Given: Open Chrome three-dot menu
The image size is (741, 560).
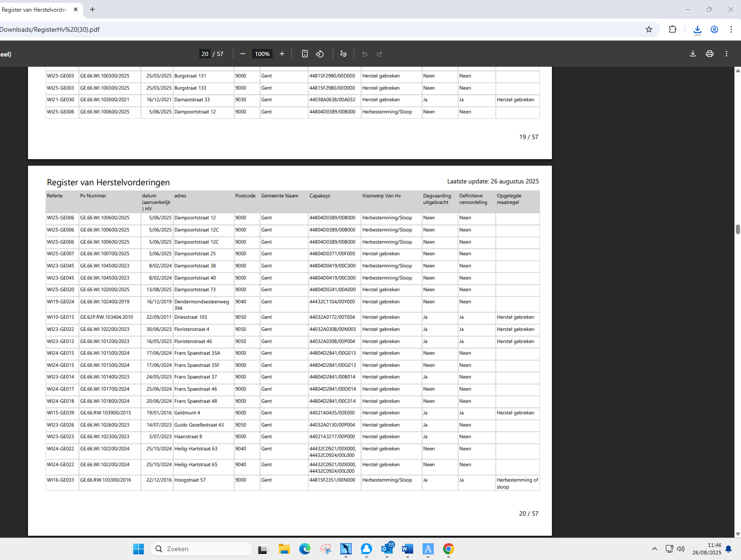Looking at the screenshot, I should point(731,29).
